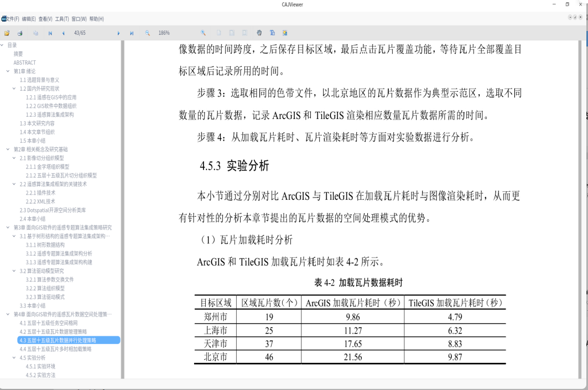Open the 工具(T) menu
This screenshot has width=588, height=390.
coord(62,19)
